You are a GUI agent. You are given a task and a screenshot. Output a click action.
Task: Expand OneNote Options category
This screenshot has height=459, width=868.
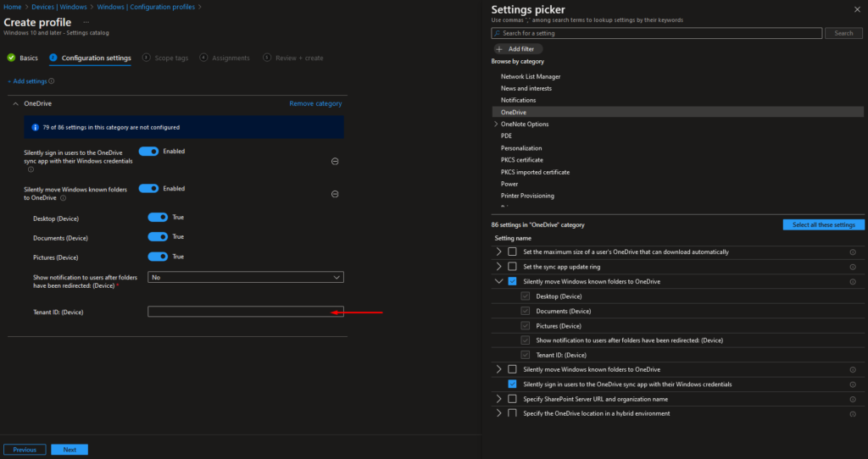pos(496,124)
